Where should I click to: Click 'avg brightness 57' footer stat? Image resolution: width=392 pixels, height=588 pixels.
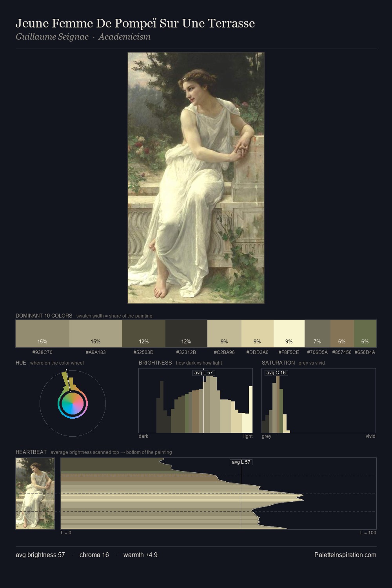pos(40,555)
